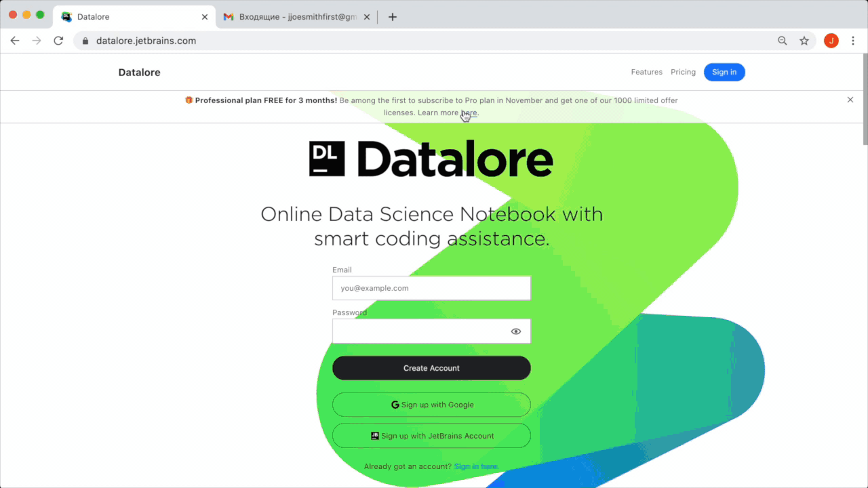This screenshot has width=868, height=488.
Task: Click the site lock icon
Action: pyautogui.click(x=85, y=41)
